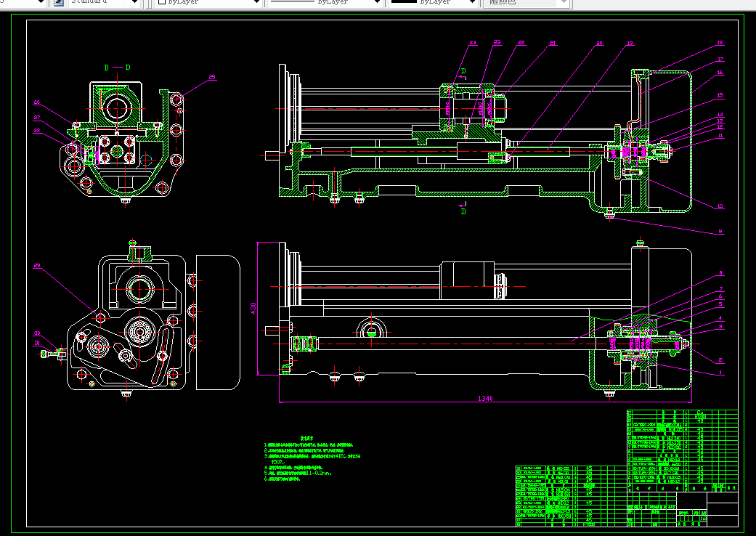Viewport: 756px width, 536px height.
Task: Click the greyed-out plot style 随颜色 box
Action: tap(525, 3)
